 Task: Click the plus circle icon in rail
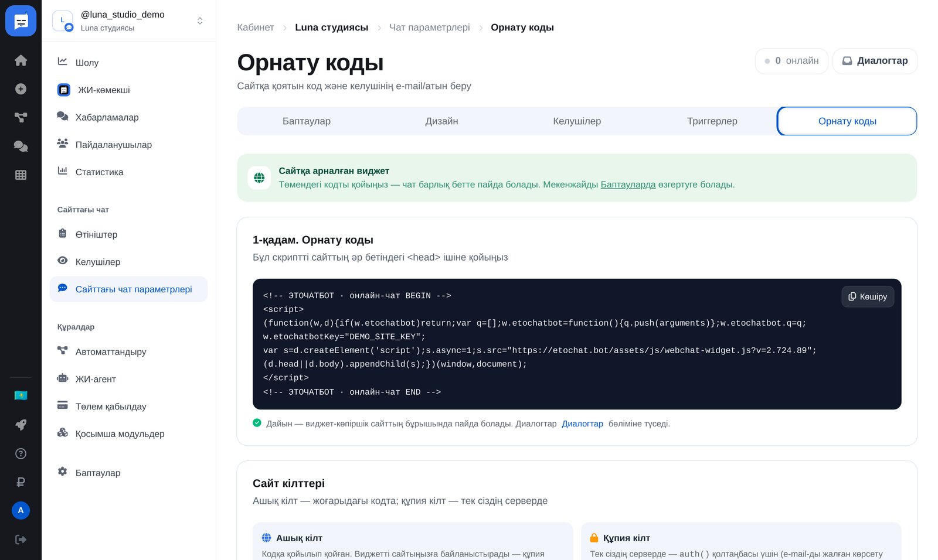(x=21, y=89)
